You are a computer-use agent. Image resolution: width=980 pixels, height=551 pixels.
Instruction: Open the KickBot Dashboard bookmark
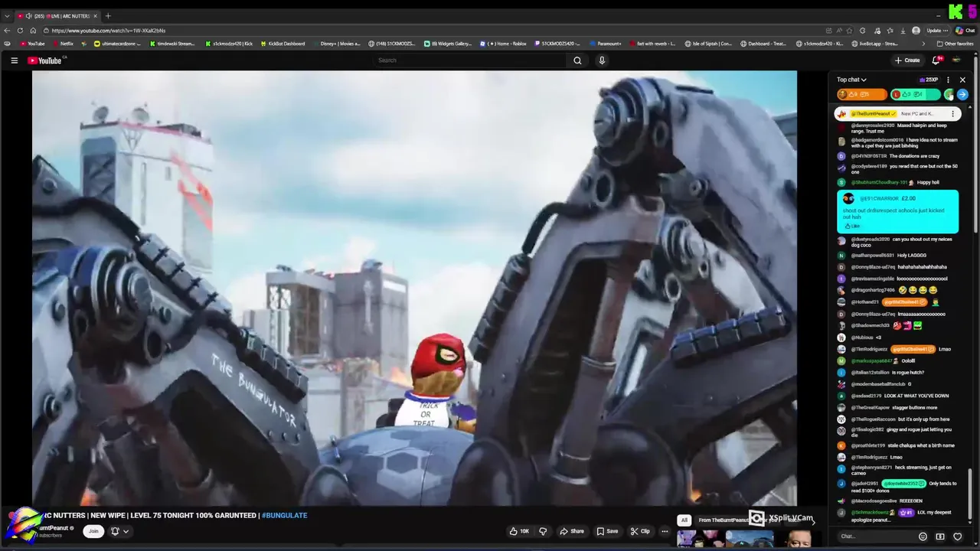click(283, 44)
